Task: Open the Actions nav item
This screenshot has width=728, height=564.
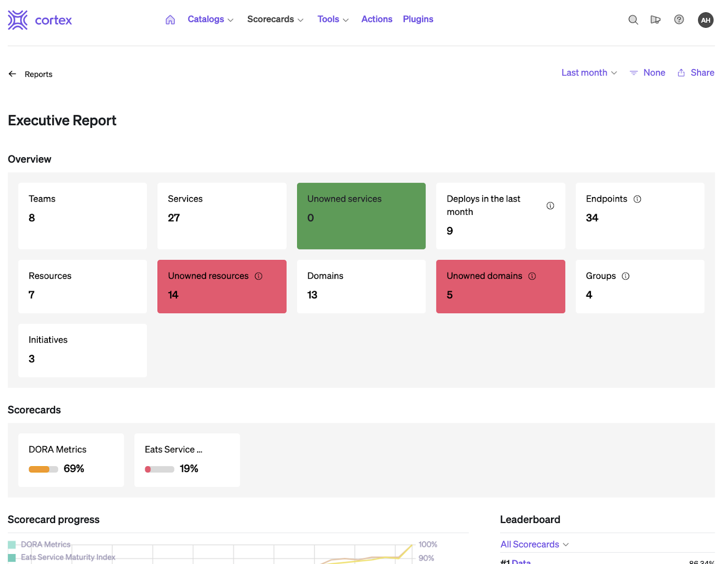Action: click(x=377, y=20)
